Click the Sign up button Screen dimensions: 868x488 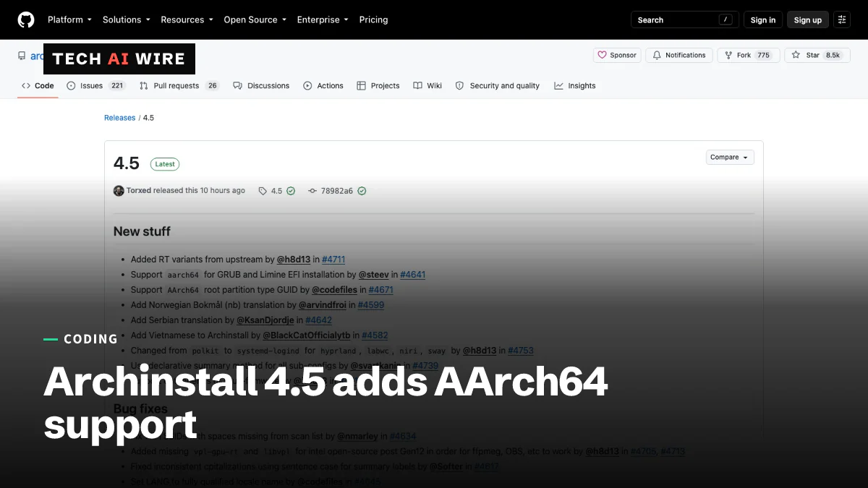point(807,20)
